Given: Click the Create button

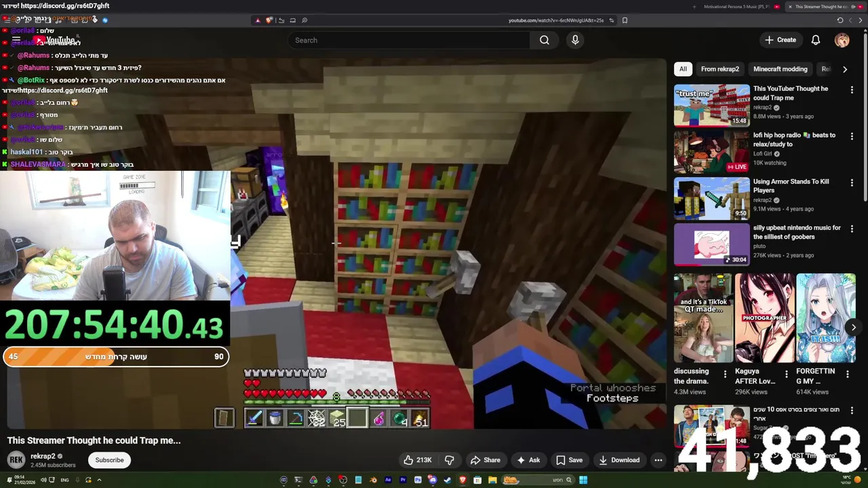Looking at the screenshot, I should click(x=780, y=40).
